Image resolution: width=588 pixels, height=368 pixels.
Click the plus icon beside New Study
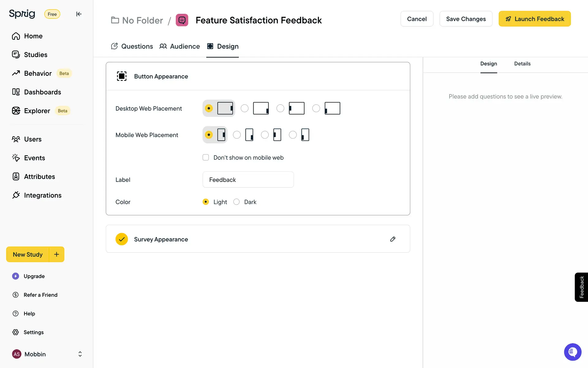pyautogui.click(x=57, y=255)
